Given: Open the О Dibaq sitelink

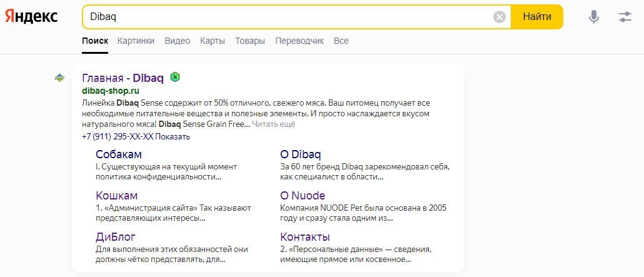Looking at the screenshot, I should (x=301, y=154).
